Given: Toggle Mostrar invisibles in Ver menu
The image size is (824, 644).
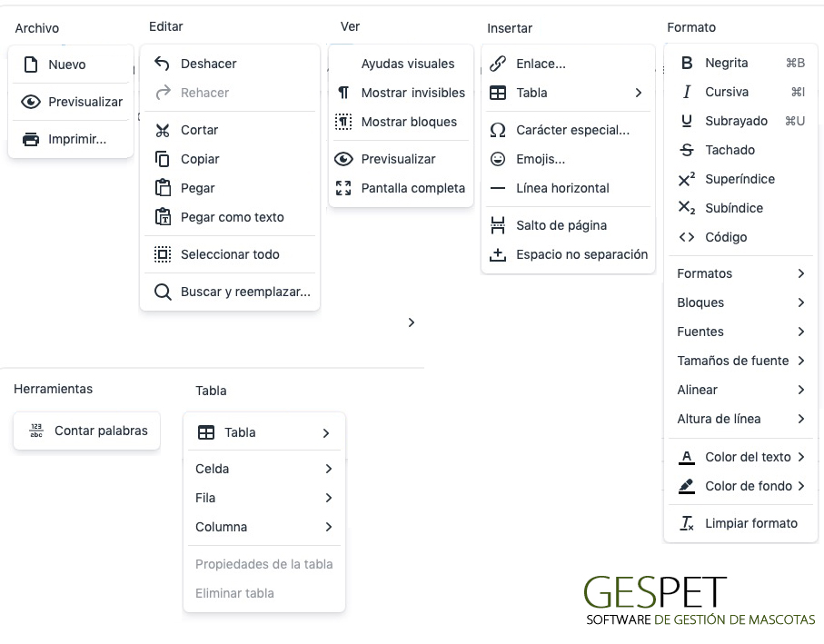Looking at the screenshot, I should pos(401,93).
